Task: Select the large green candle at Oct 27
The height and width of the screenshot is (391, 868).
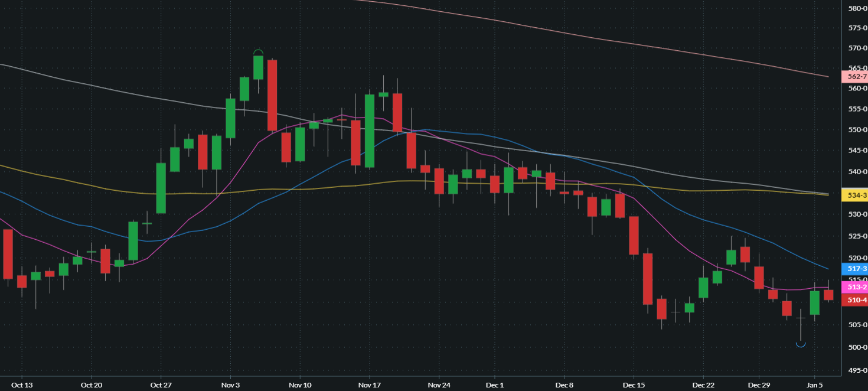Action: (x=161, y=188)
